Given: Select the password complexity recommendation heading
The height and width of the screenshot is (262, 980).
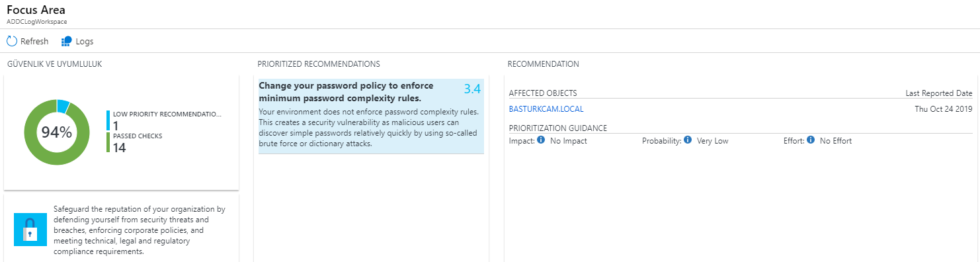Looking at the screenshot, I should click(x=346, y=92).
